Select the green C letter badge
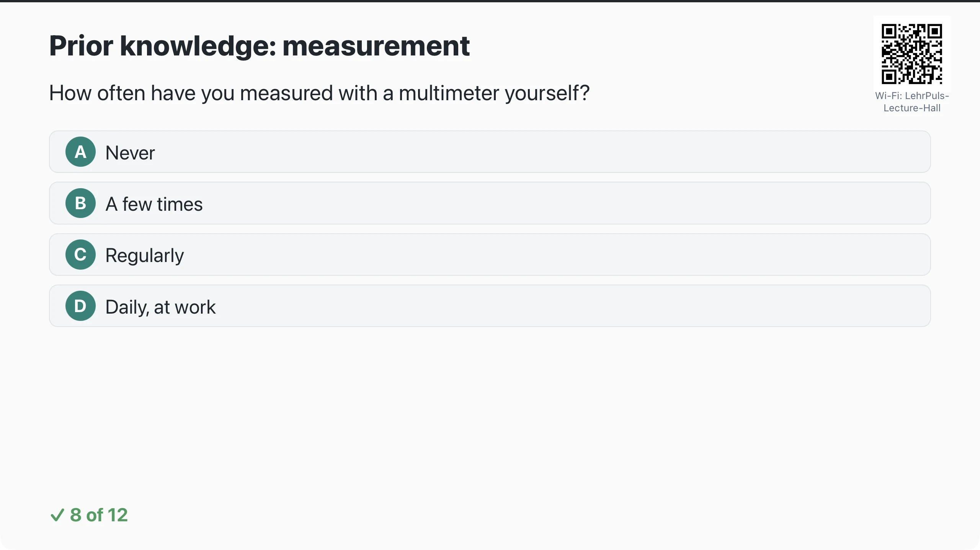Image resolution: width=980 pixels, height=550 pixels. 80,255
